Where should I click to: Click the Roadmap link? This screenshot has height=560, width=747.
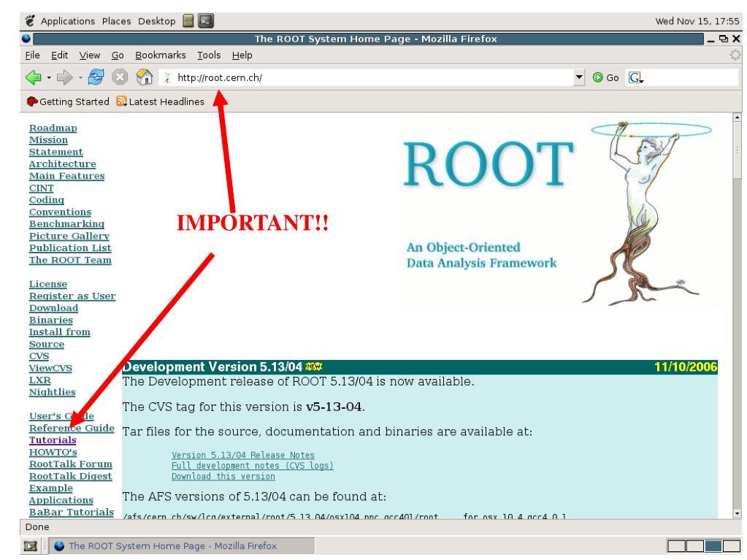point(53,128)
